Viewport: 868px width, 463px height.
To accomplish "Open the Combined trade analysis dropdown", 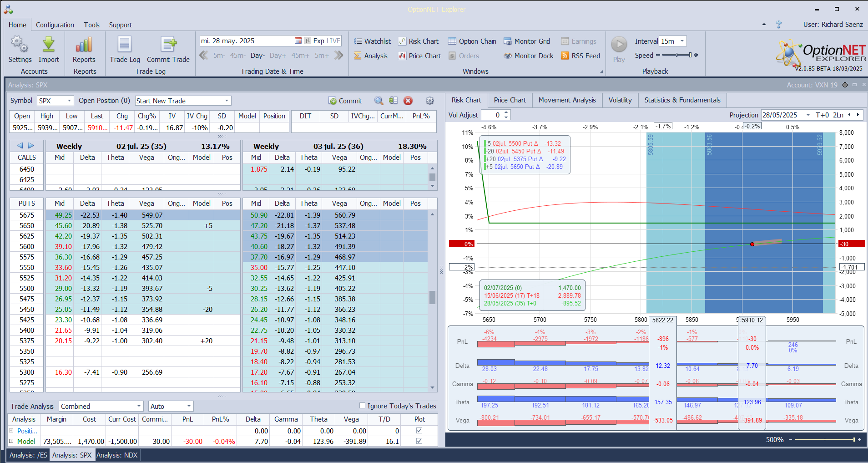I will pyautogui.click(x=139, y=406).
